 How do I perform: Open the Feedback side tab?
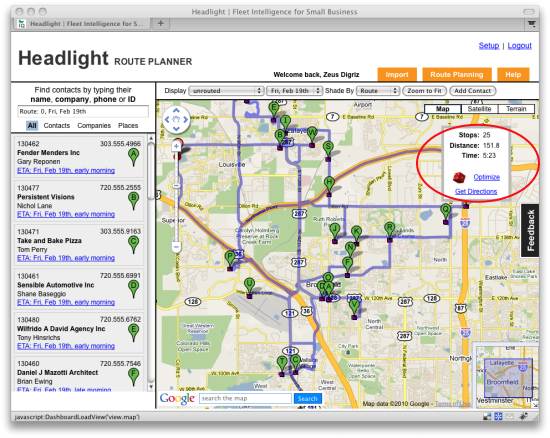[530, 230]
